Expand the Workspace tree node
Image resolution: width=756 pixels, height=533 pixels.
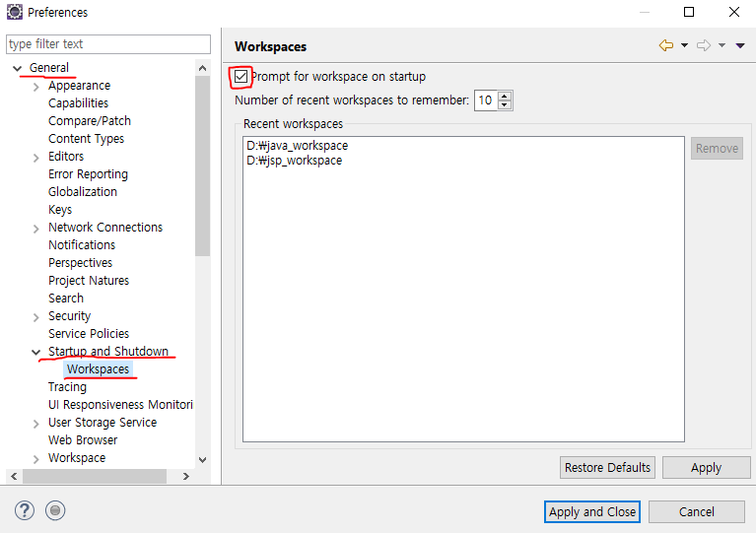pyautogui.click(x=36, y=459)
